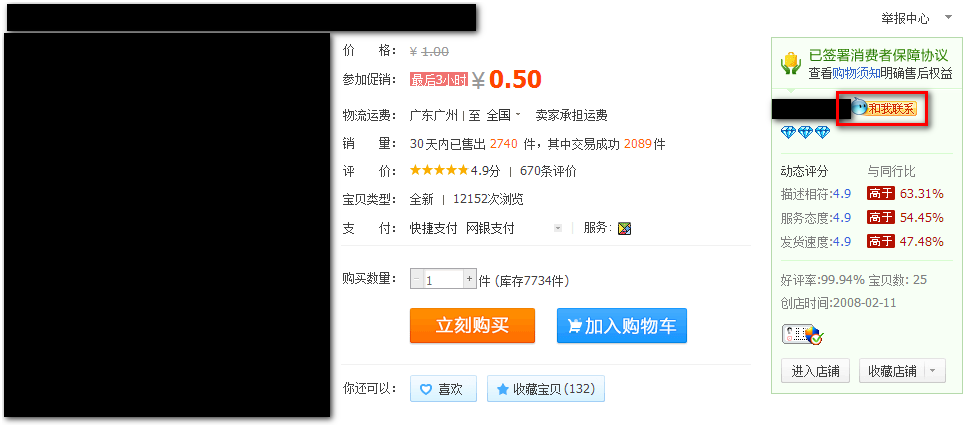
Task: Click the blue diamond seller rating icons
Action: [805, 132]
